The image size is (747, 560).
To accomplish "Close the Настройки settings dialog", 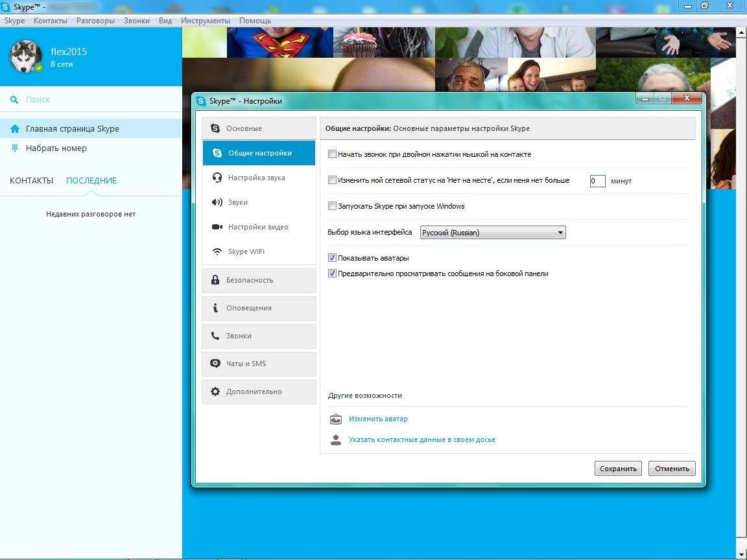I will click(687, 98).
